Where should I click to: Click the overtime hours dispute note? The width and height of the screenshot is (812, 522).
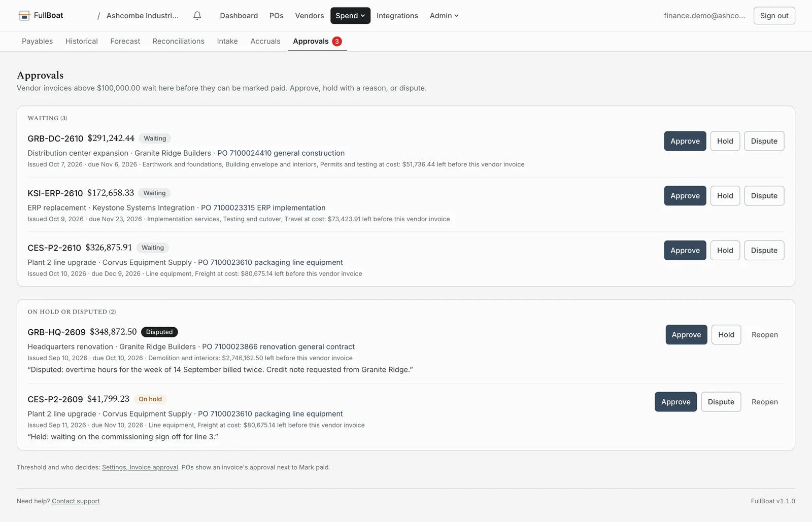220,370
